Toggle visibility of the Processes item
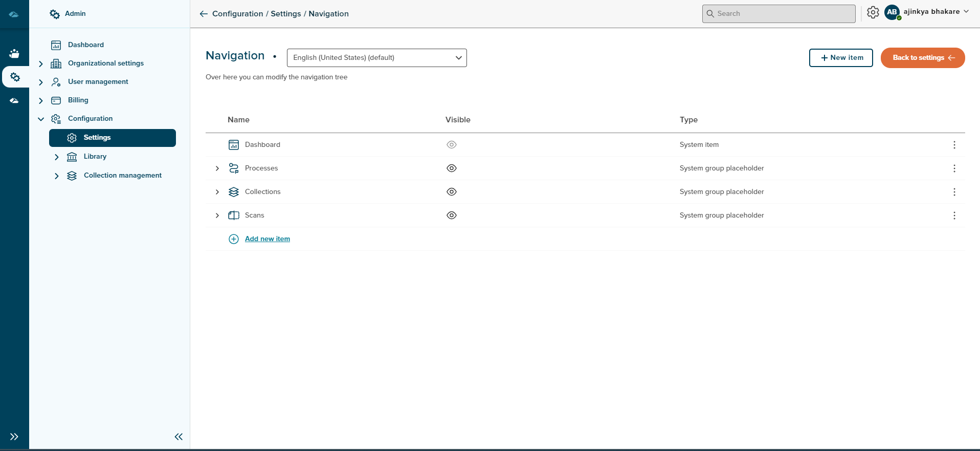This screenshot has height=451, width=980. [451, 168]
